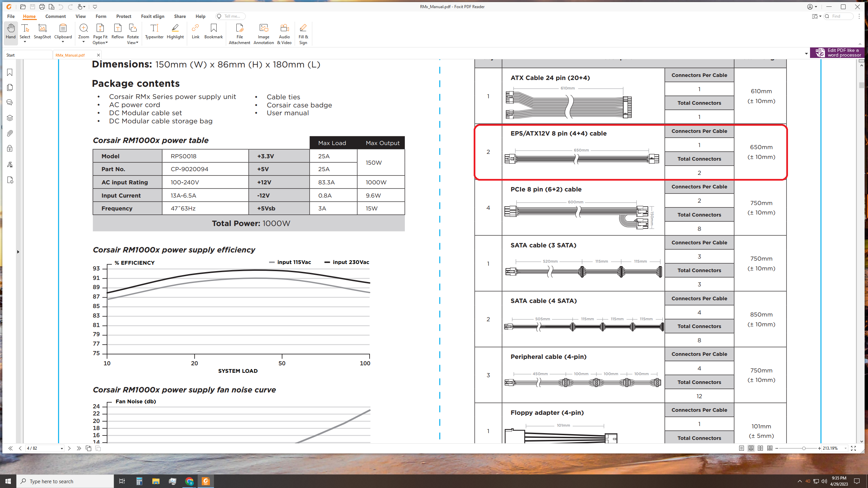The image size is (868, 488).
Task: Open the Pages thumbnails panel
Action: [x=10, y=87]
